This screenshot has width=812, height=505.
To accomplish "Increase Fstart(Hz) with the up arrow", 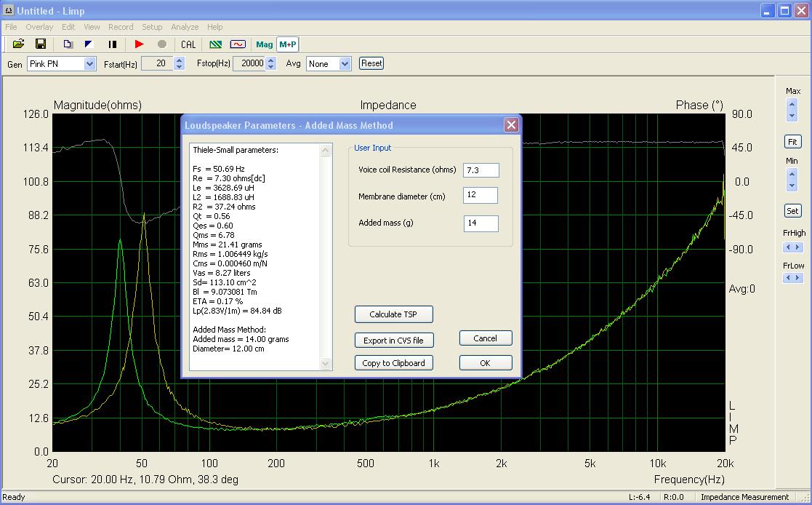I will click(179, 60).
